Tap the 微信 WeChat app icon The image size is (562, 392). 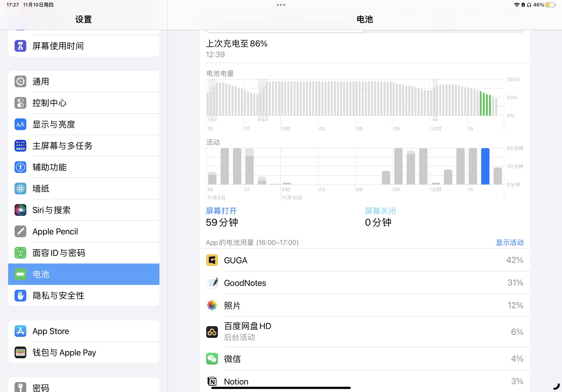(212, 358)
